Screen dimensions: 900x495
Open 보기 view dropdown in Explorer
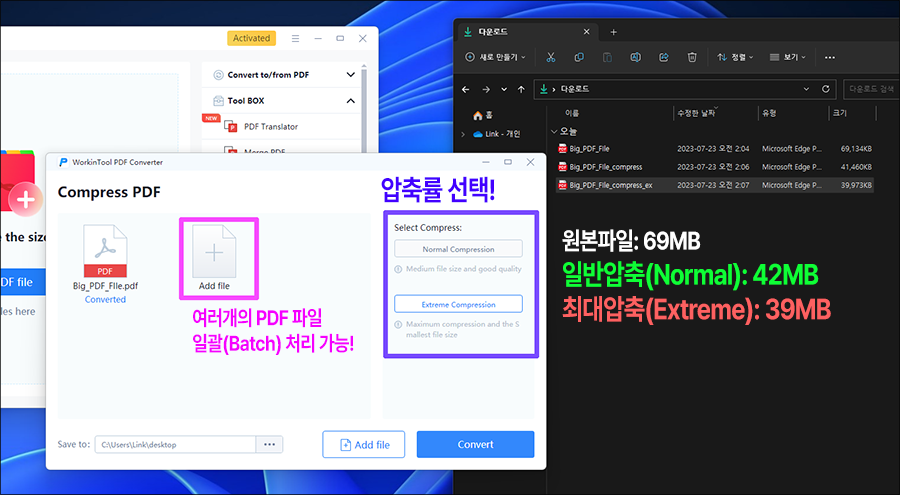point(788,57)
